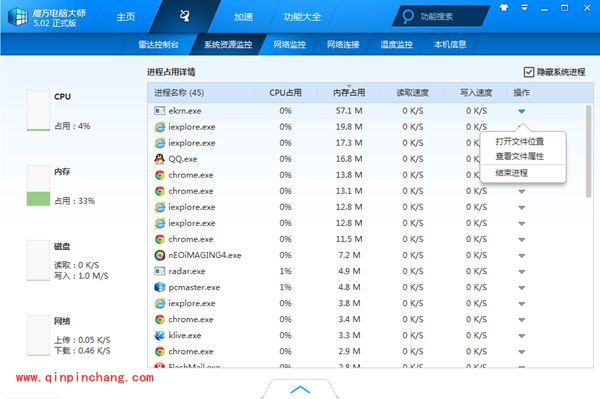Click the 写入：1.0 M/S disk value
Screen dimensions: 600x399
click(81, 276)
